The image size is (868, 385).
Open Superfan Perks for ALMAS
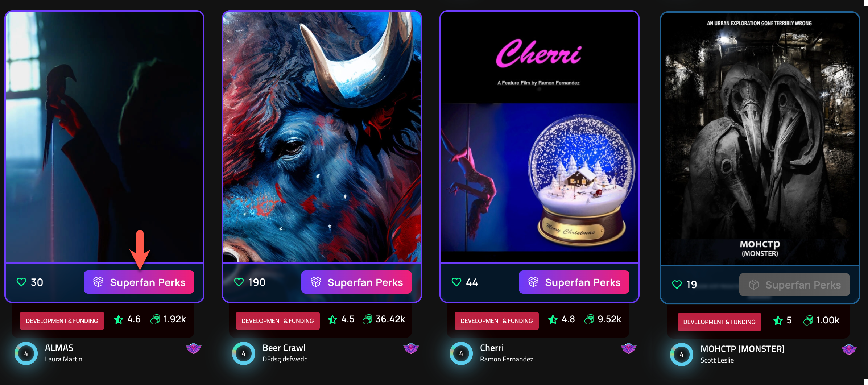click(x=139, y=282)
